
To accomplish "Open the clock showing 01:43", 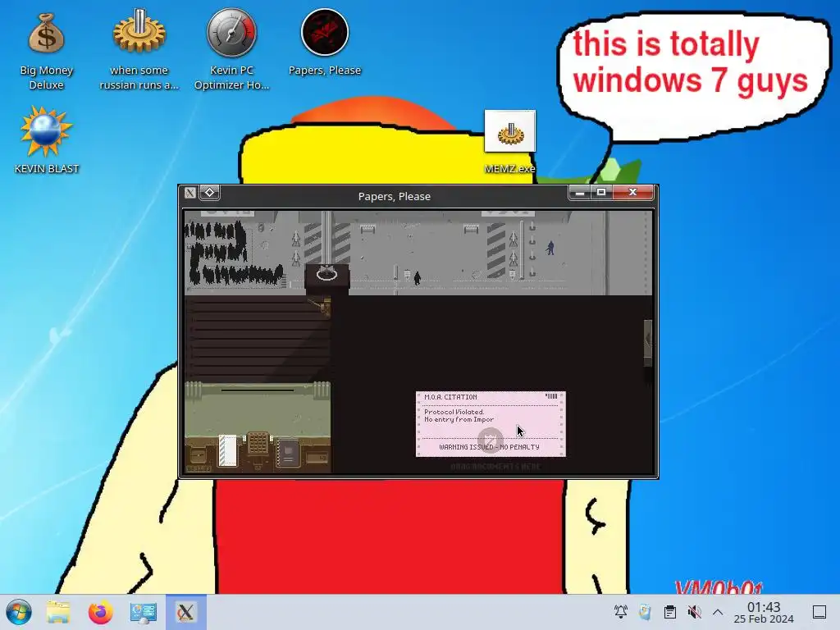I will 764,612.
